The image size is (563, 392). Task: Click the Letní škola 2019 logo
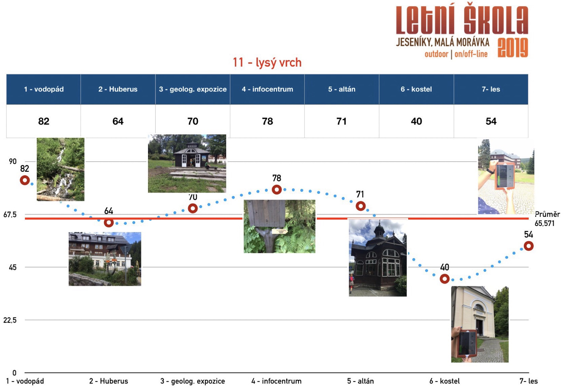pos(462,32)
